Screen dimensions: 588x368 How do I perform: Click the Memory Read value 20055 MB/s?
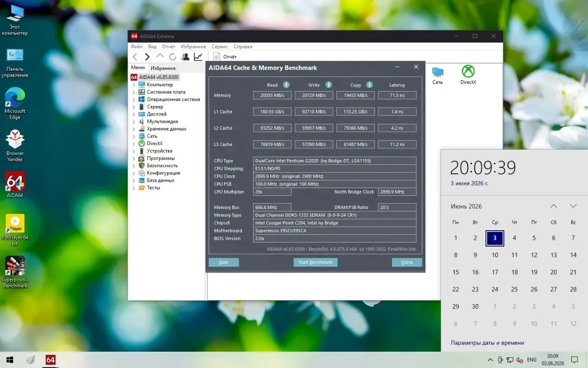pos(272,95)
